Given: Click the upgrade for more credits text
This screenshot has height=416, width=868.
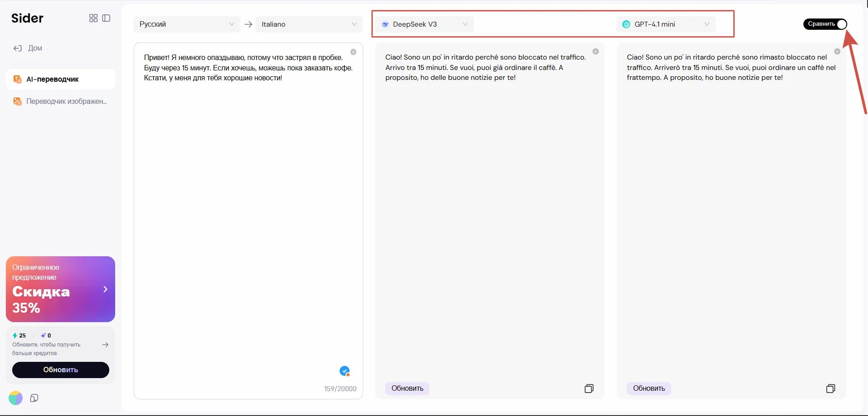Looking at the screenshot, I should [47, 349].
